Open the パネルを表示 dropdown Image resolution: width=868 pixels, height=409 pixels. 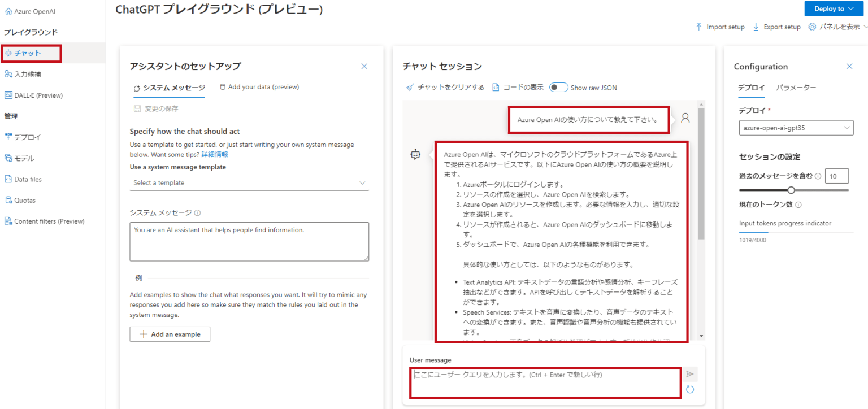point(837,27)
